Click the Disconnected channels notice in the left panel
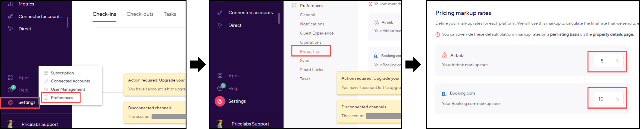This screenshot has height=129, width=644. point(155,112)
